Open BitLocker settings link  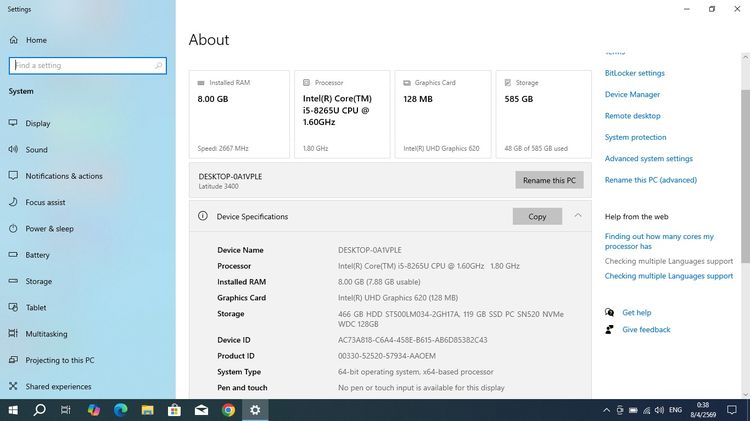click(635, 73)
